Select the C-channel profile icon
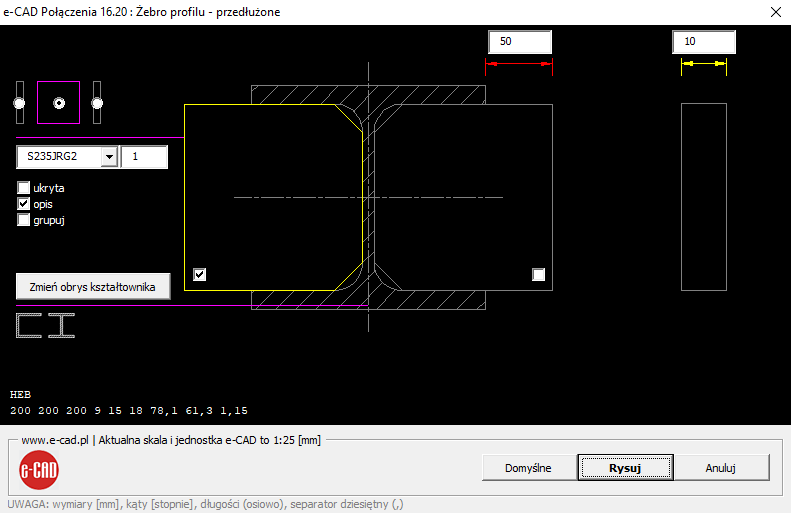 click(29, 325)
